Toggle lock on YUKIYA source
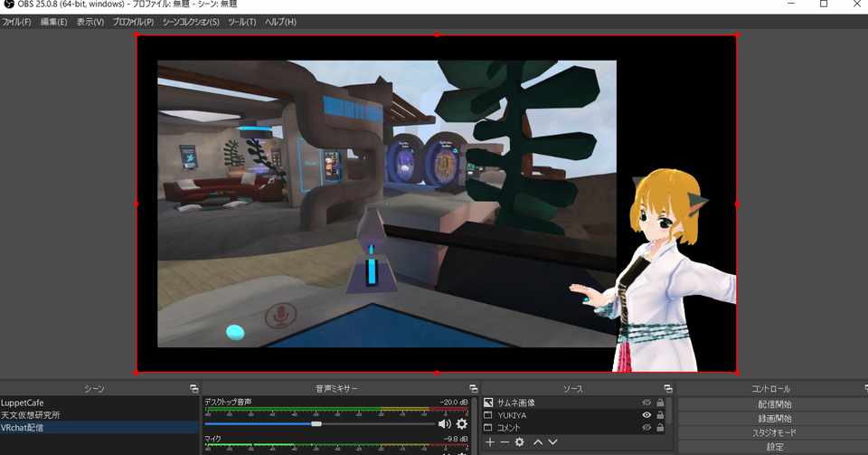The width and height of the screenshot is (868, 455). point(660,414)
